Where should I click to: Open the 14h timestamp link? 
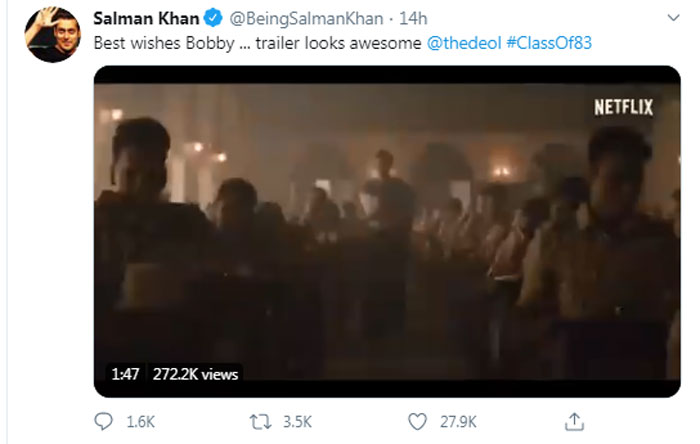point(386,20)
